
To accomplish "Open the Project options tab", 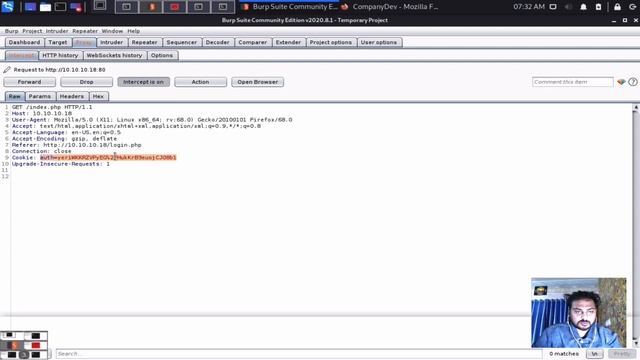I will (331, 42).
